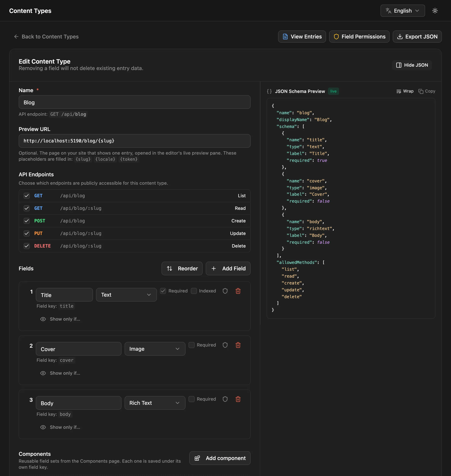Uncheck the POST Create endpoint

coord(27,221)
